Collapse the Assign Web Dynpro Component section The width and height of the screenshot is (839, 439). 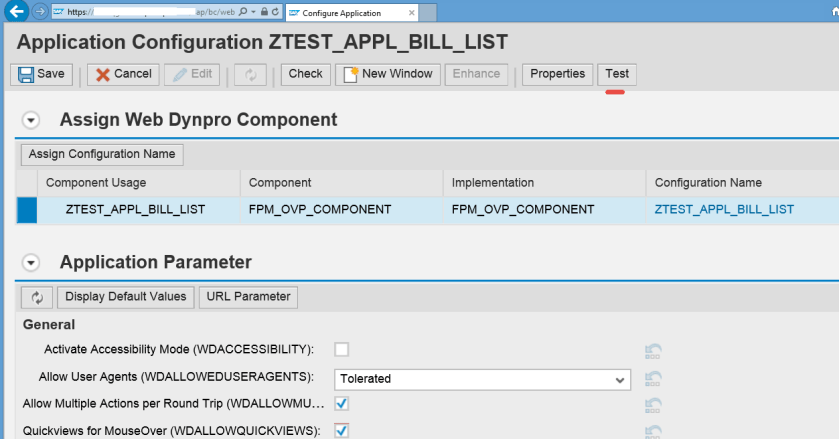(31, 120)
